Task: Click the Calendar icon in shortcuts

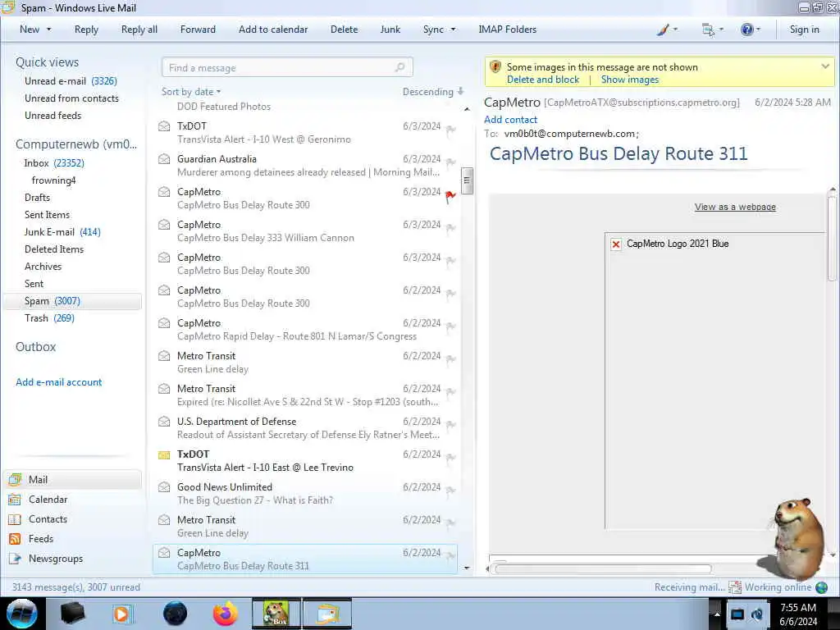Action: 15,500
